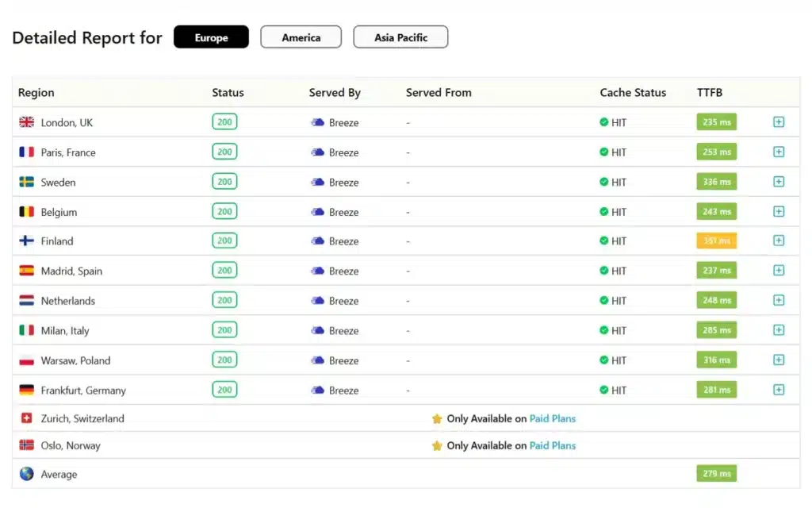The image size is (812, 508).
Task: Click the France flag icon
Action: [x=26, y=152]
